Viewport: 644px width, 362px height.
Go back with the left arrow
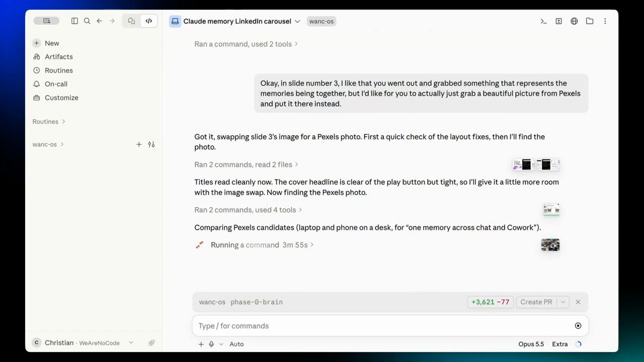[99, 21]
